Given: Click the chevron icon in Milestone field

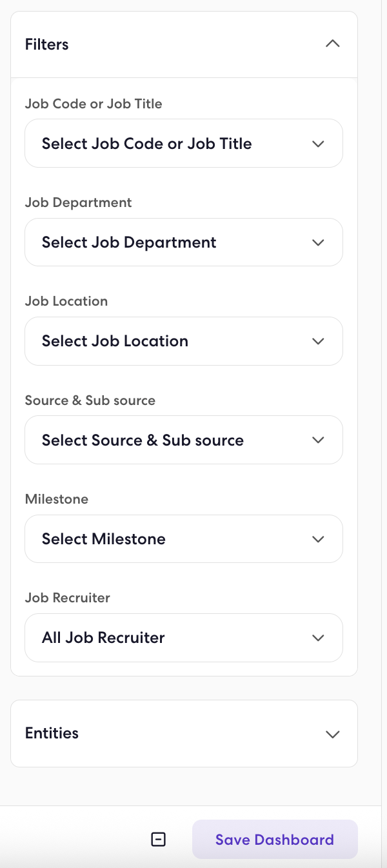Looking at the screenshot, I should pyautogui.click(x=318, y=539).
